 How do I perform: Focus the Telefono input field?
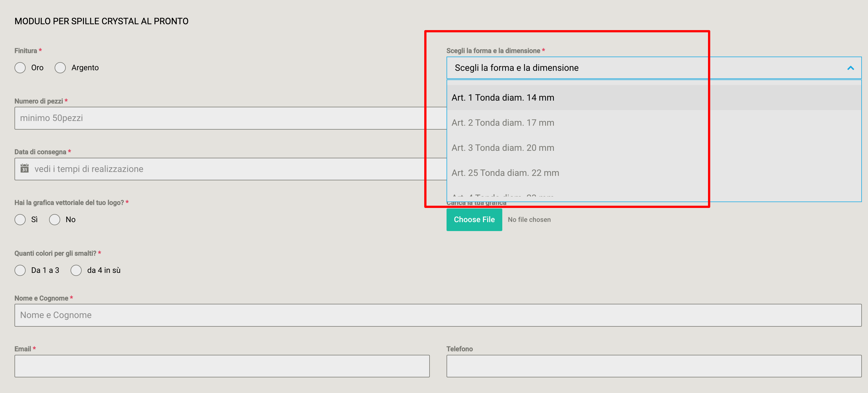654,366
